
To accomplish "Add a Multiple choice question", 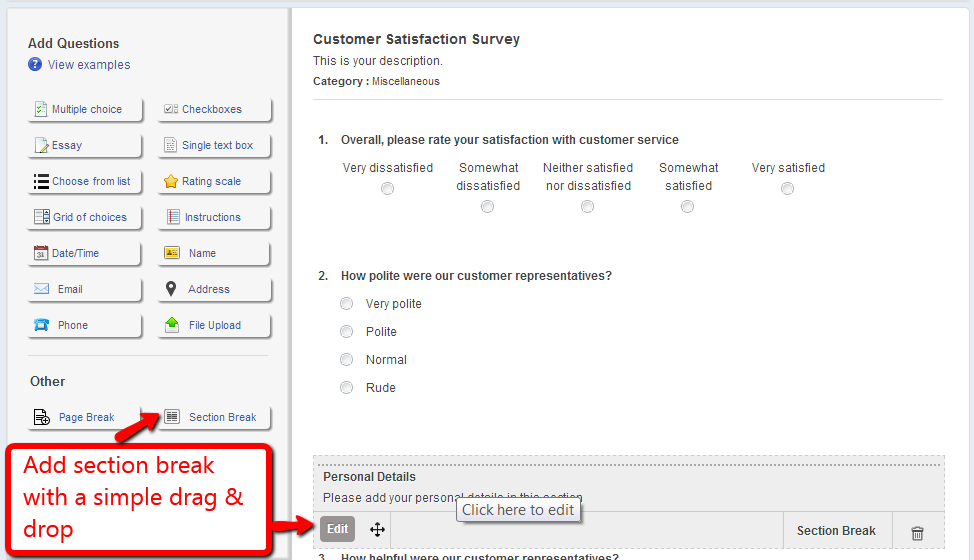I will 85,109.
